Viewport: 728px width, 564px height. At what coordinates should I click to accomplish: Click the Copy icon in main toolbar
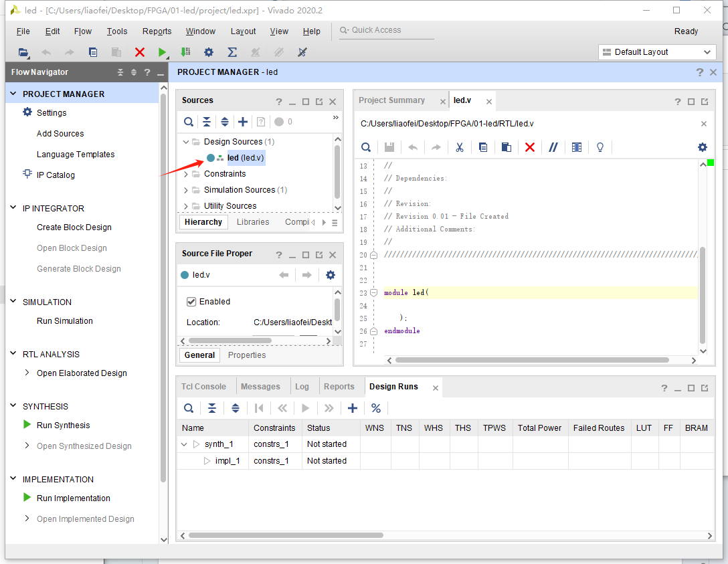93,52
